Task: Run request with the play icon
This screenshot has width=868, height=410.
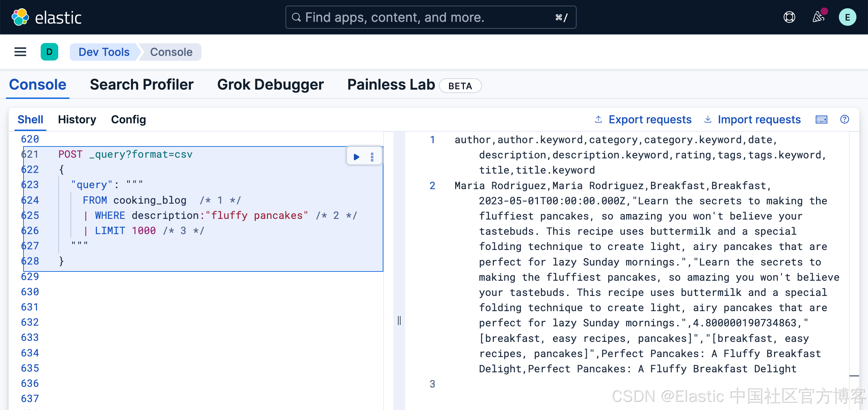Action: pyautogui.click(x=356, y=157)
